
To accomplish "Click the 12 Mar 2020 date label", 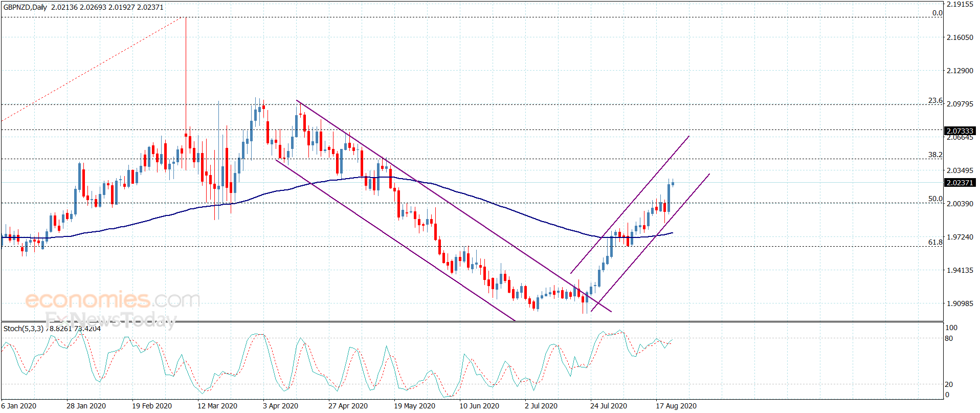I will pos(217,406).
